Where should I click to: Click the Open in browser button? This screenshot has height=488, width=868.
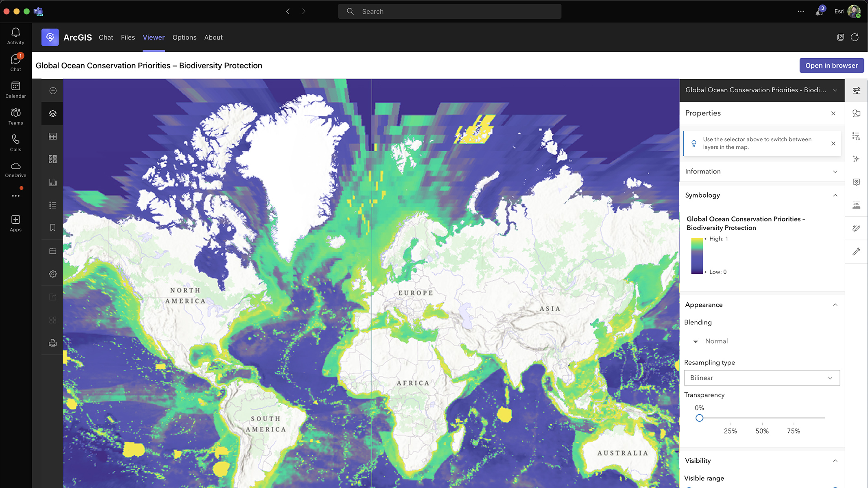[x=831, y=65]
